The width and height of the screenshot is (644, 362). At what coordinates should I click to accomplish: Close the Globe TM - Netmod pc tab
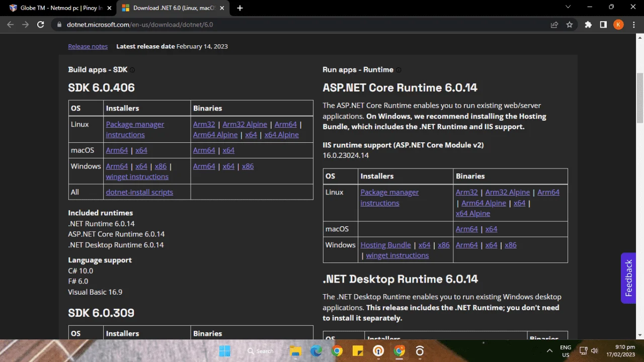[110, 8]
